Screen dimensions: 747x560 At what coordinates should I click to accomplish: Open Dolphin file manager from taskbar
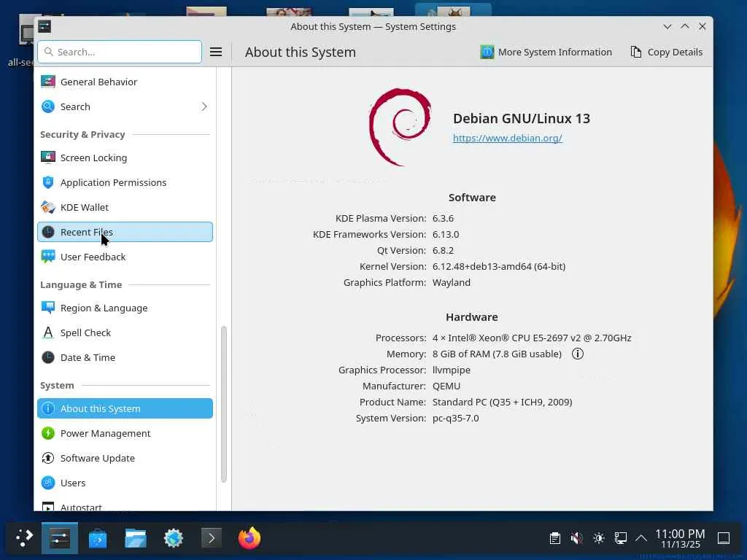click(x=135, y=538)
